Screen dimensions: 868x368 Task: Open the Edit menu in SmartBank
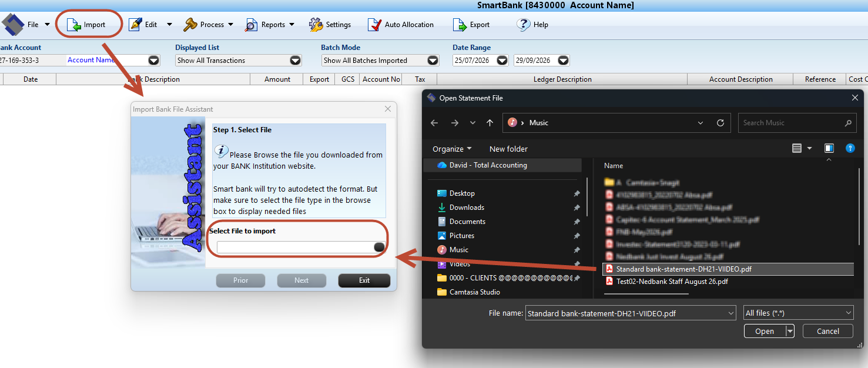coord(151,25)
